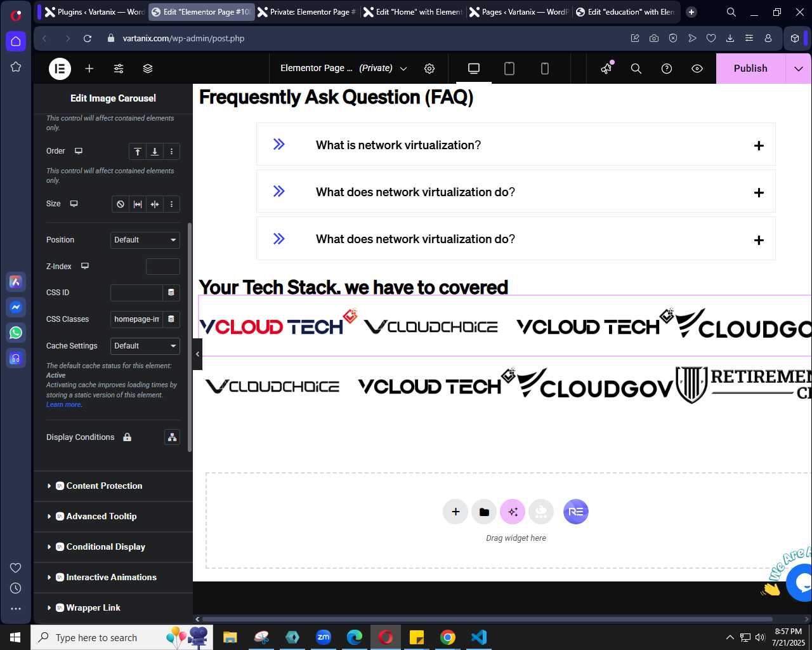This screenshot has width=812, height=650.
Task: Open dynamic tags for CSS ID
Action: [171, 293]
